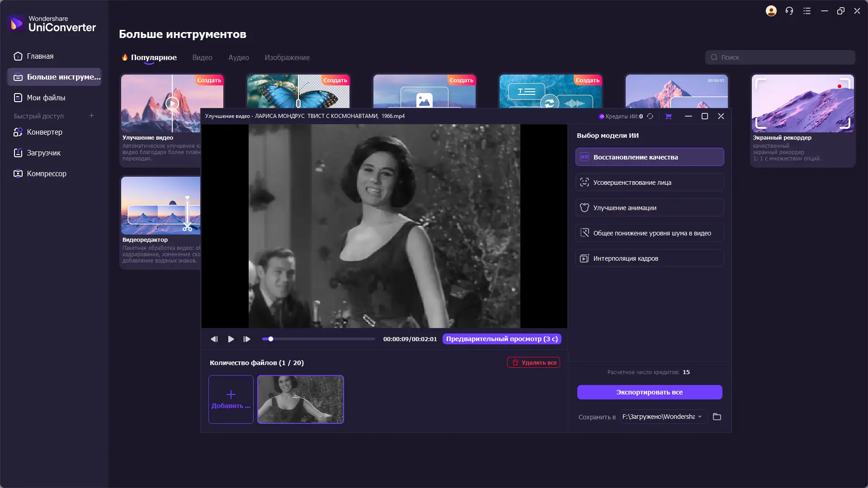Expand the save path dropdown
This screenshot has height=488, width=868.
click(700, 417)
